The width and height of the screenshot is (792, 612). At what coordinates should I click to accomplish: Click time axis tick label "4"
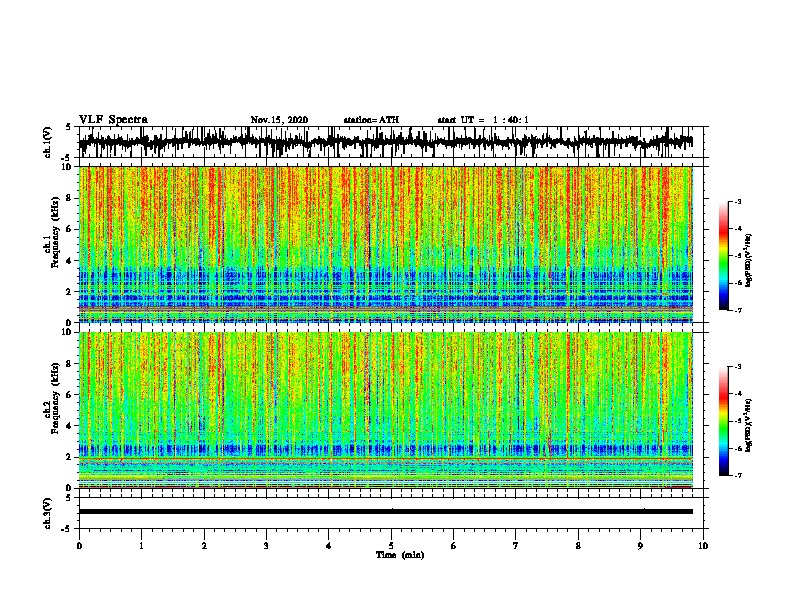[329, 546]
